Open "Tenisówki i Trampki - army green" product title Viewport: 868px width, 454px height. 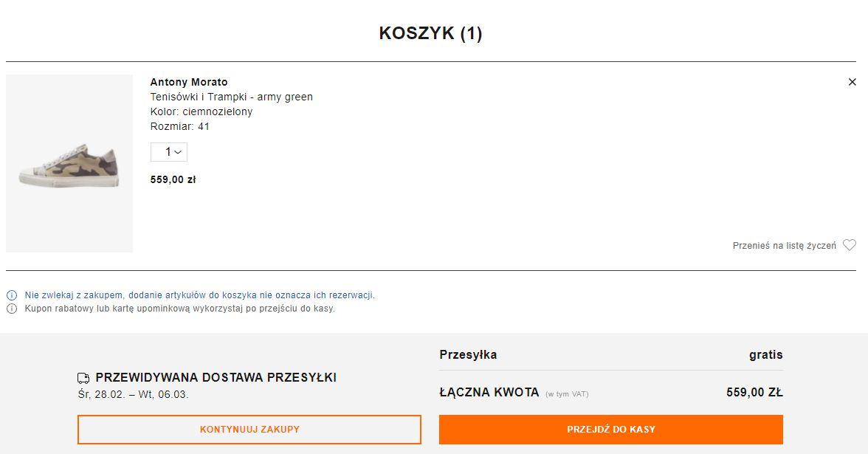click(x=231, y=97)
